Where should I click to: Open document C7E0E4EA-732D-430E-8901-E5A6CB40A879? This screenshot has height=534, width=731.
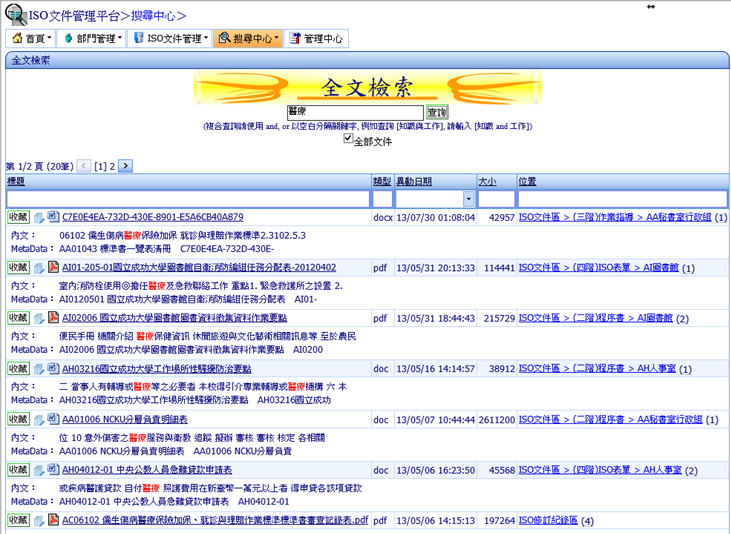153,217
